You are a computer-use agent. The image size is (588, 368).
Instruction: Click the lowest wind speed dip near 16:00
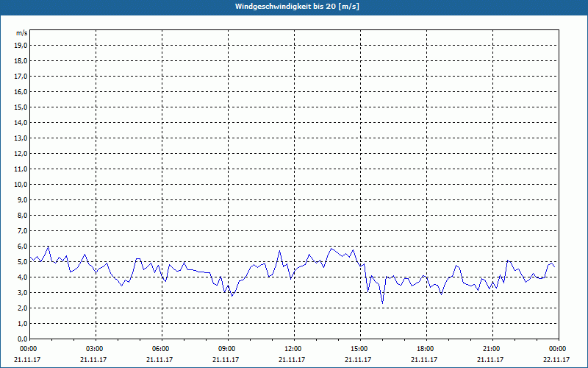point(382,303)
